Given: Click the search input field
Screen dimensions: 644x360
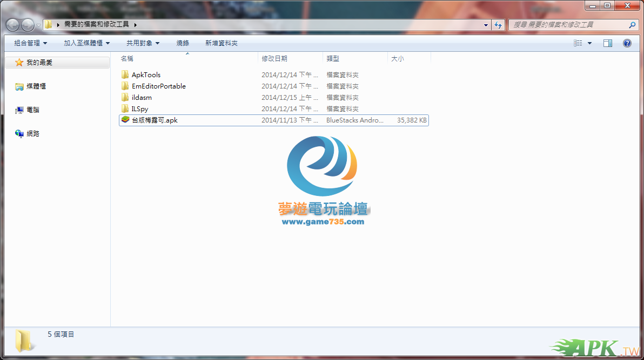Looking at the screenshot, I should 567,25.
